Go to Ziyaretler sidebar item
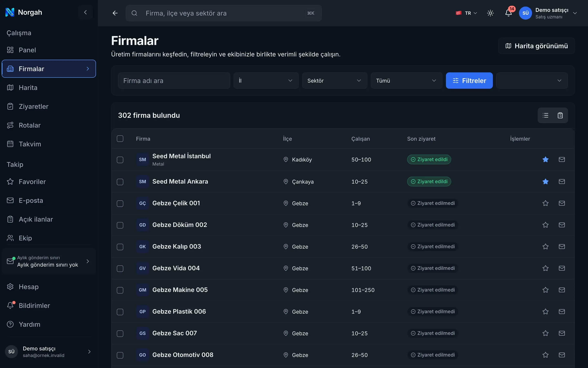Image resolution: width=588 pixels, height=368 pixels. (49, 106)
